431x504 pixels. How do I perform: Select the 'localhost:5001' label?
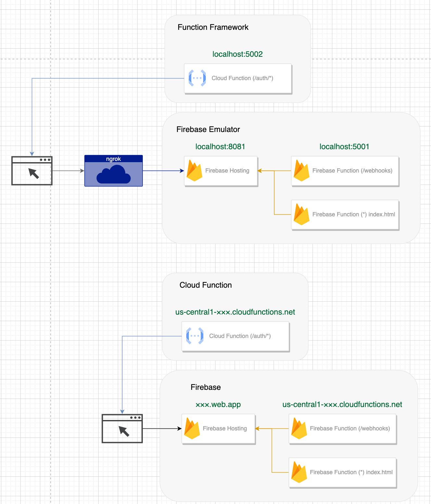(x=344, y=147)
